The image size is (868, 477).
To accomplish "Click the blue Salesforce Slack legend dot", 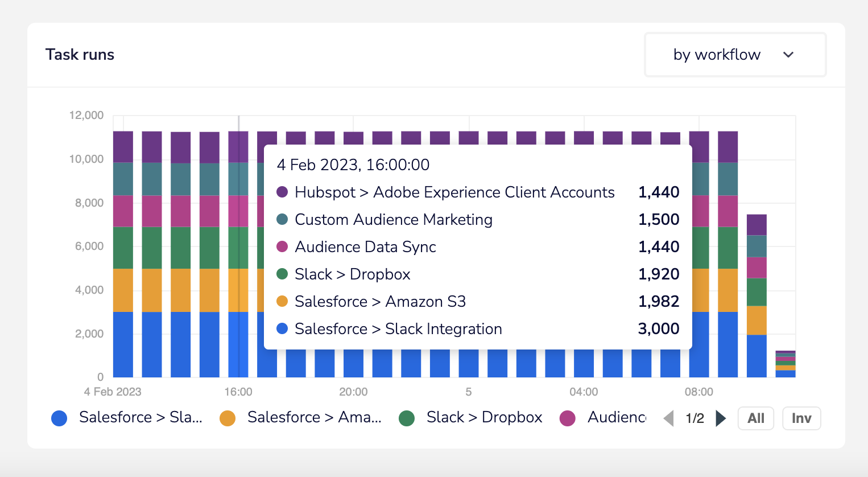I will pos(59,418).
